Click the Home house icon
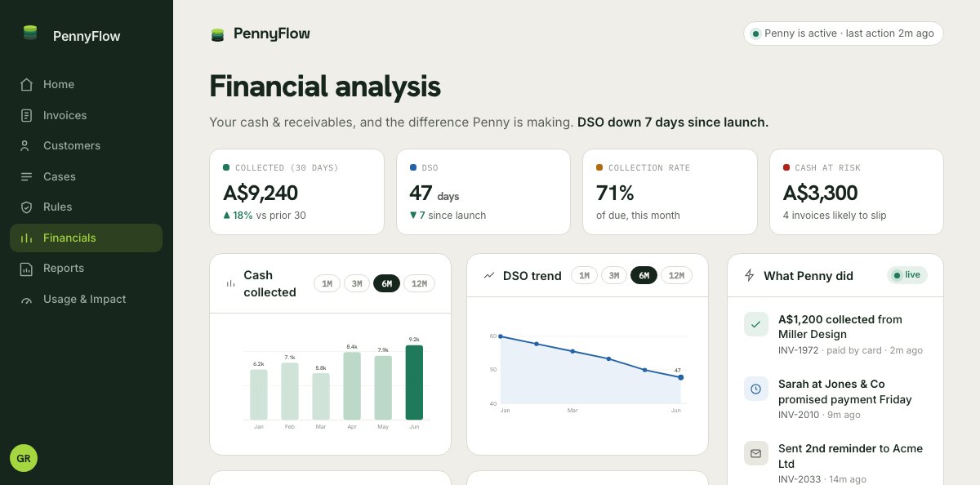 (27, 84)
